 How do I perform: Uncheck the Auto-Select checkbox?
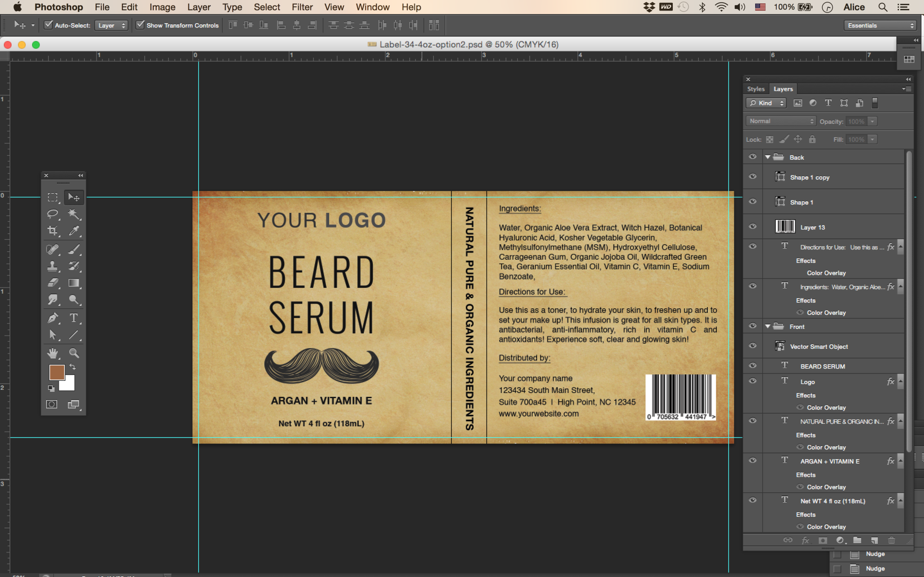[x=48, y=25]
